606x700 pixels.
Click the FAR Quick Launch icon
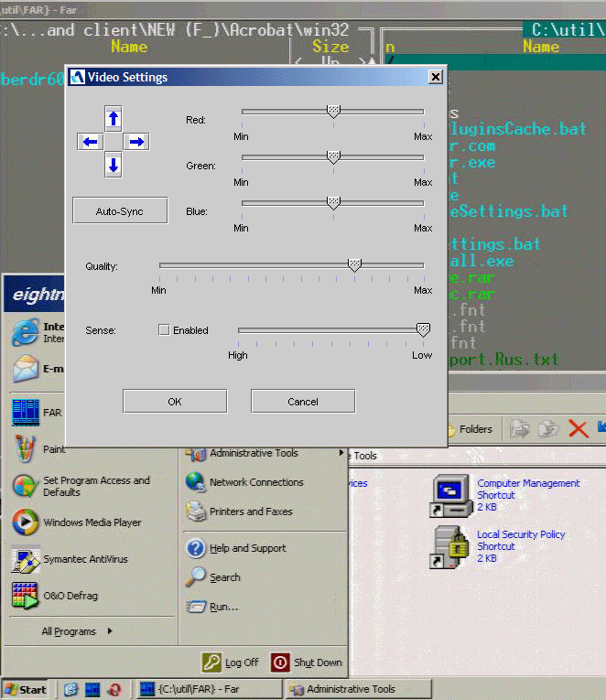click(x=92, y=689)
